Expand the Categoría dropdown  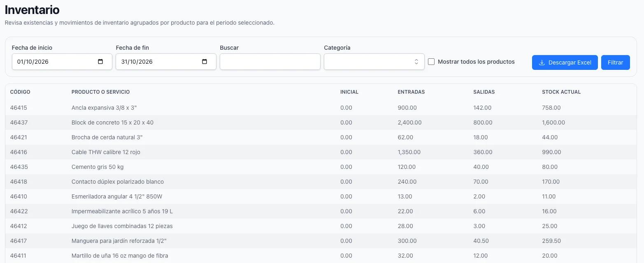[x=374, y=62]
